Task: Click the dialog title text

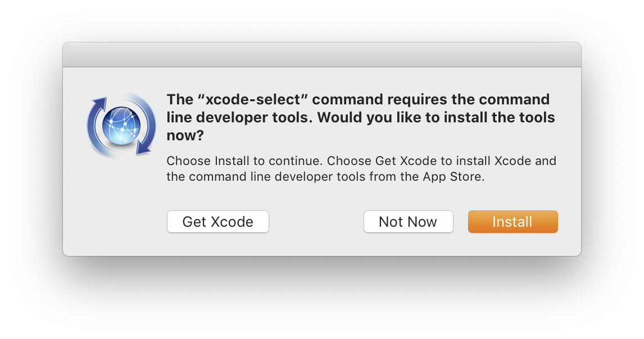Action: coord(360,117)
